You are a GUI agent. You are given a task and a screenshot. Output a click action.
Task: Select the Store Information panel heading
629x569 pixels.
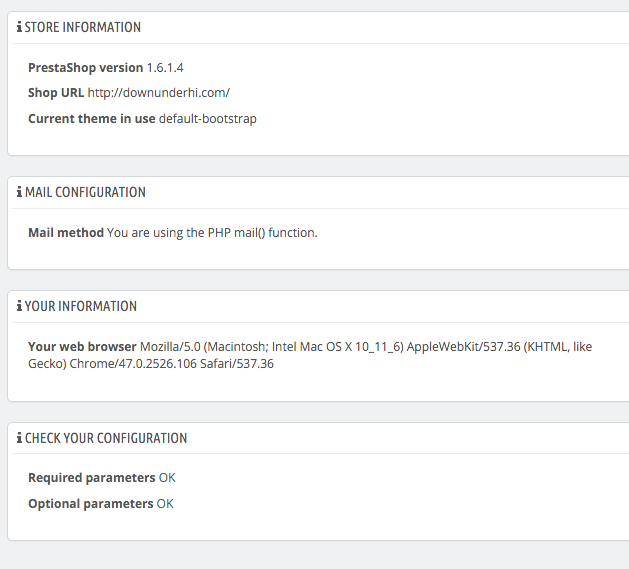pos(83,27)
